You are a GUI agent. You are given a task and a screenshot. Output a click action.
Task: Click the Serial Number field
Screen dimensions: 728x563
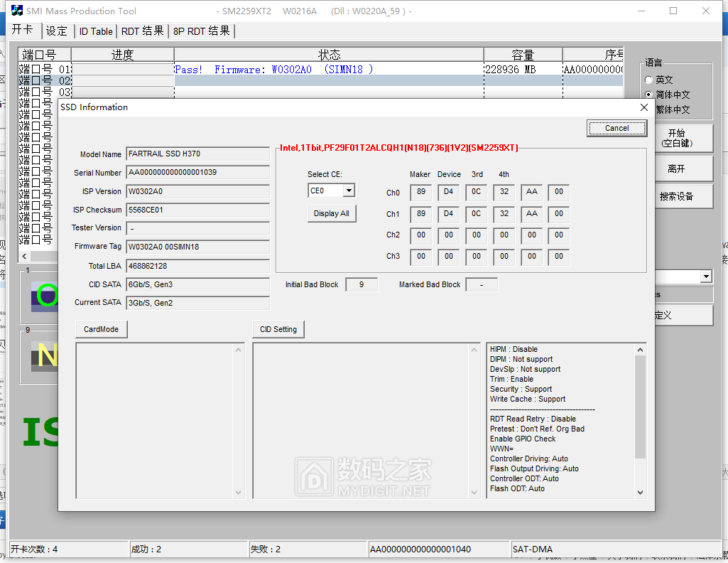click(x=197, y=173)
